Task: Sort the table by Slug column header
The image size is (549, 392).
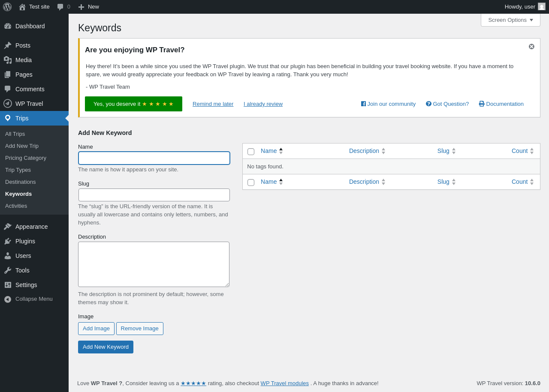Action: [443, 151]
